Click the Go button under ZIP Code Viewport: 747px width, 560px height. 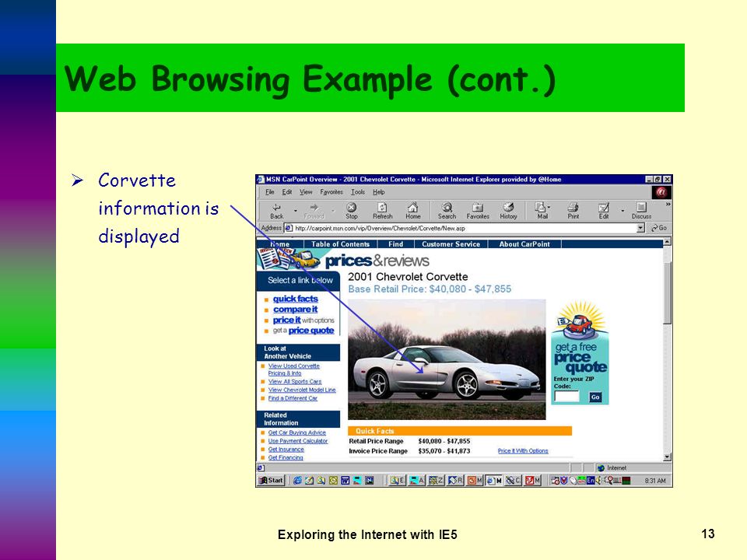595,397
